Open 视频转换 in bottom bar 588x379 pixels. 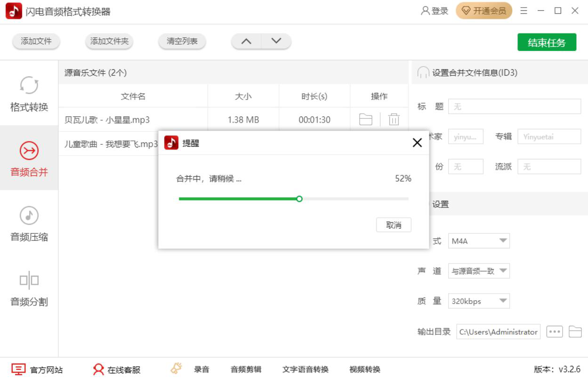[365, 370]
